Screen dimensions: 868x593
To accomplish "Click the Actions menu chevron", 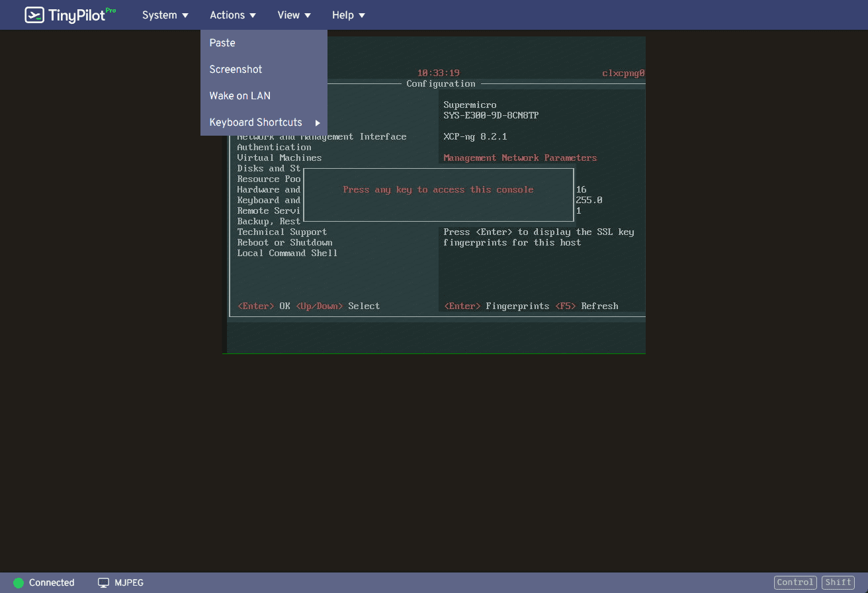I will (x=253, y=15).
